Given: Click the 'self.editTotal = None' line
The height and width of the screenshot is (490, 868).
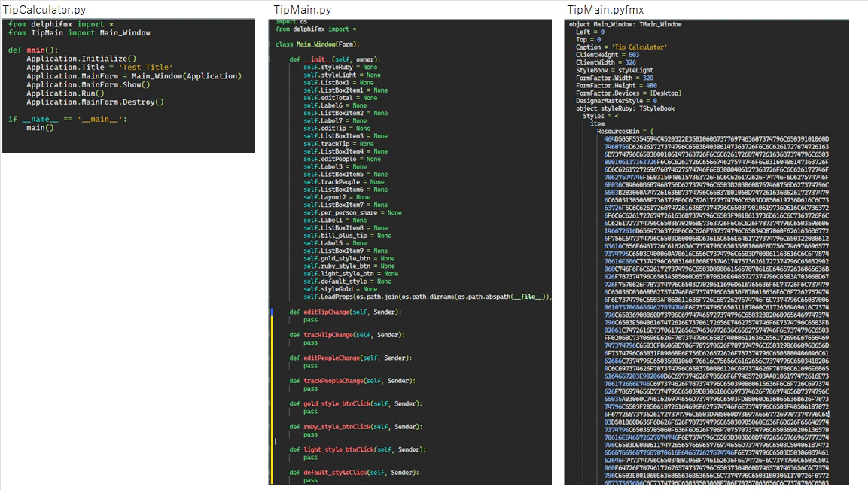Looking at the screenshot, I should (340, 98).
